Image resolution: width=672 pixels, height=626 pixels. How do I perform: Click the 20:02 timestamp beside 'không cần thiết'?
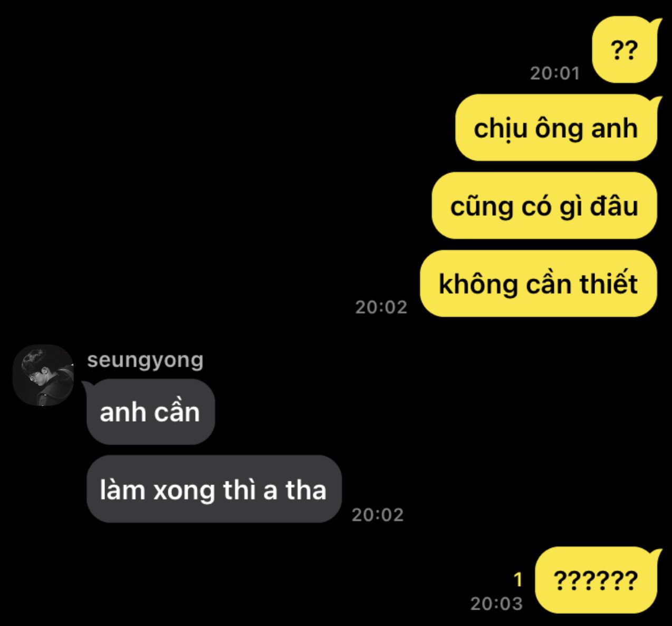coord(381,307)
